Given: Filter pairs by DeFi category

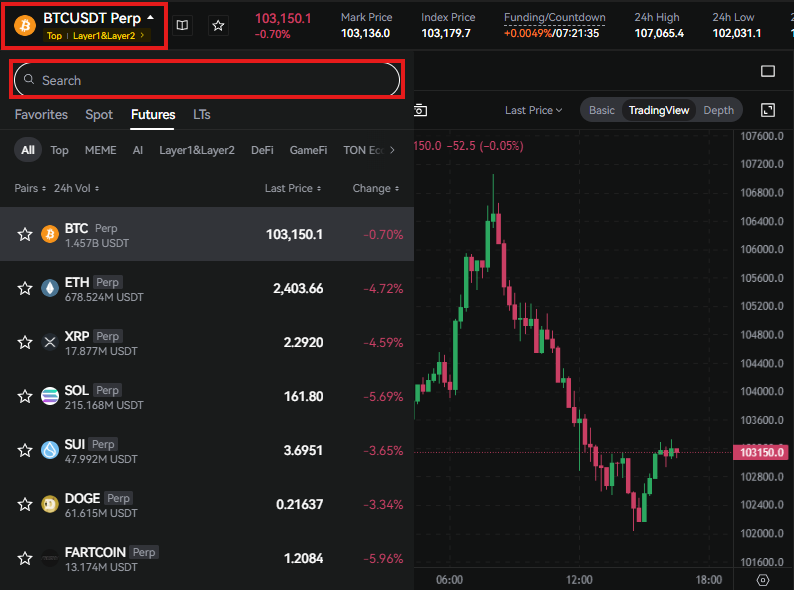Looking at the screenshot, I should pos(262,150).
